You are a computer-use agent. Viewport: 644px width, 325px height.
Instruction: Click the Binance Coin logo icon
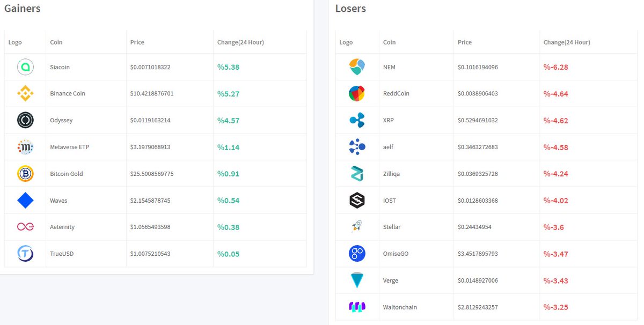(25, 93)
